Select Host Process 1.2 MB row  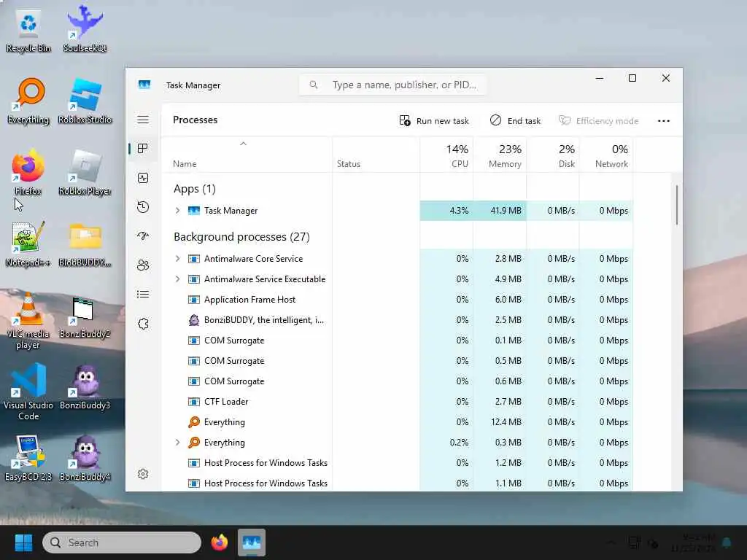pyautogui.click(x=398, y=463)
